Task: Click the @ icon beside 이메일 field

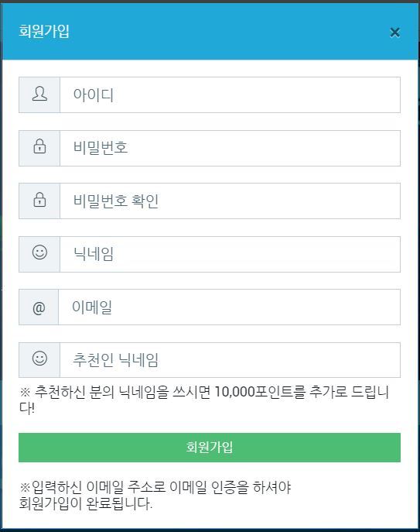Action: pos(39,308)
